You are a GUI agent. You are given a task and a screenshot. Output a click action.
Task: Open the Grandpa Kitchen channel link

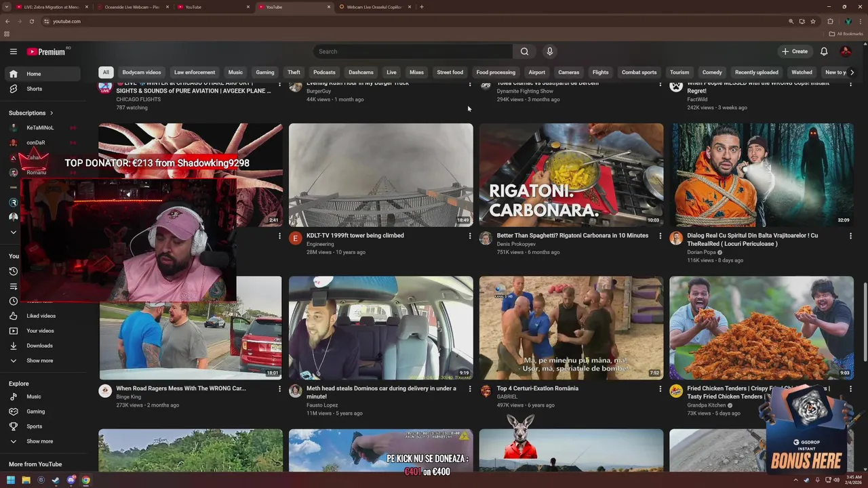tap(707, 405)
